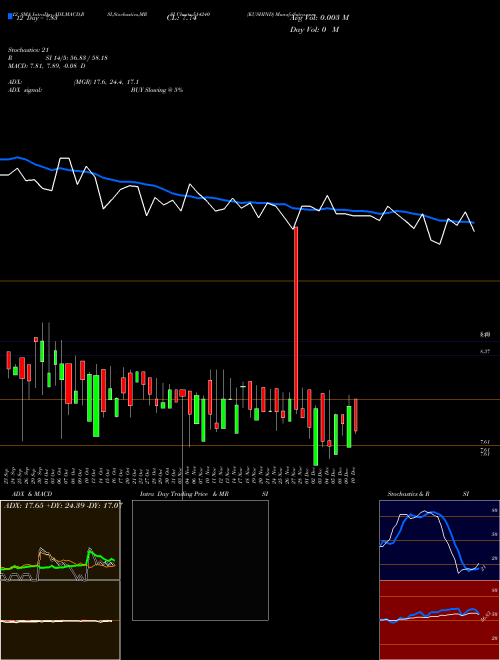Click the 'SI 14/5: 36.83 / 58.18' value
The width and height of the screenshot is (500, 660).
click(76, 58)
